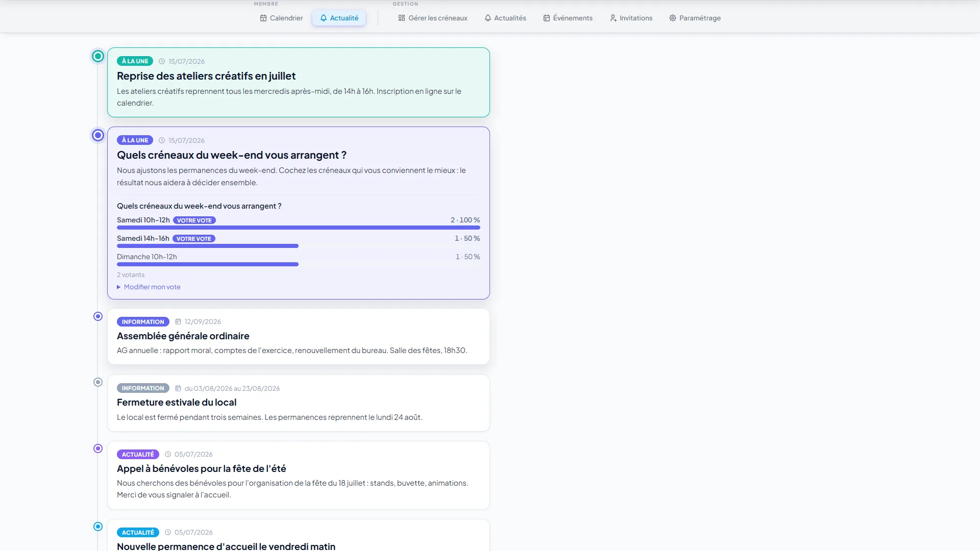Viewport: 980px width, 551px height.
Task: Expand the Modifier mon vote disclosure
Action: [149, 287]
